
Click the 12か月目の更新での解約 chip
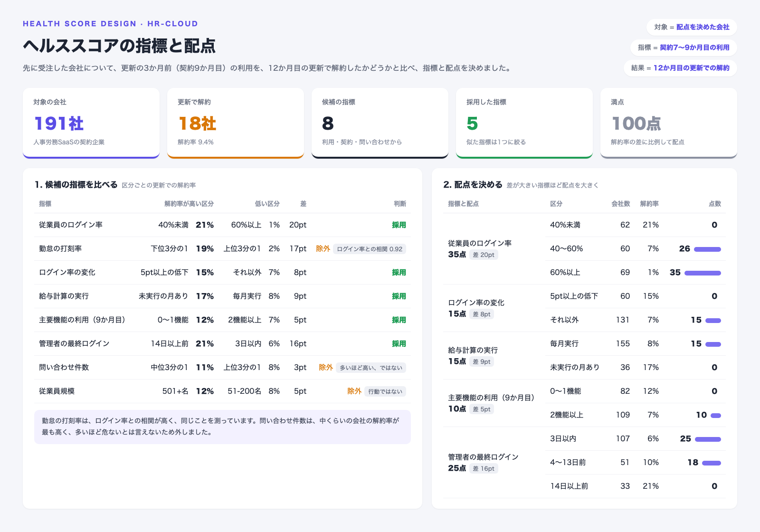tap(680, 68)
